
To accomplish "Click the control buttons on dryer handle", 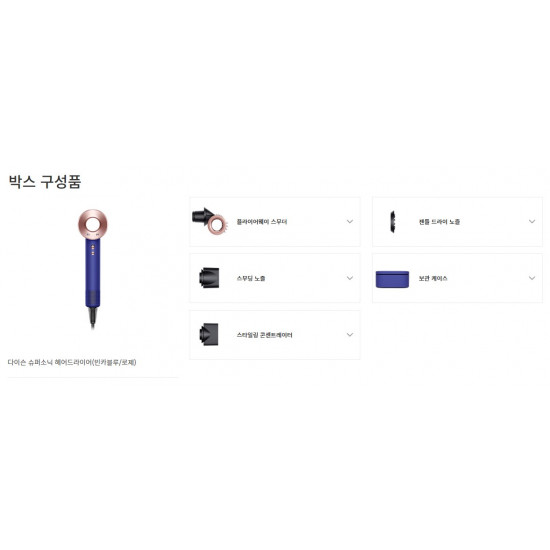I will coord(93,250).
